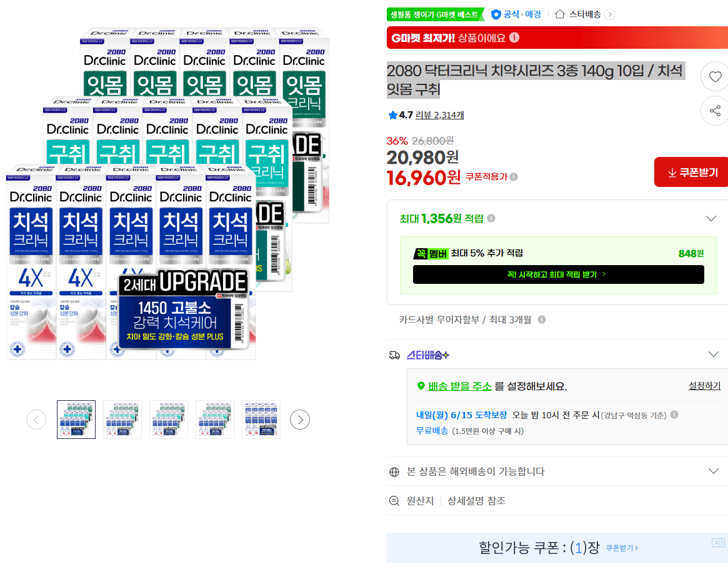728x569 pixels.
Task: Select the first product thumbnail
Action: tap(76, 420)
